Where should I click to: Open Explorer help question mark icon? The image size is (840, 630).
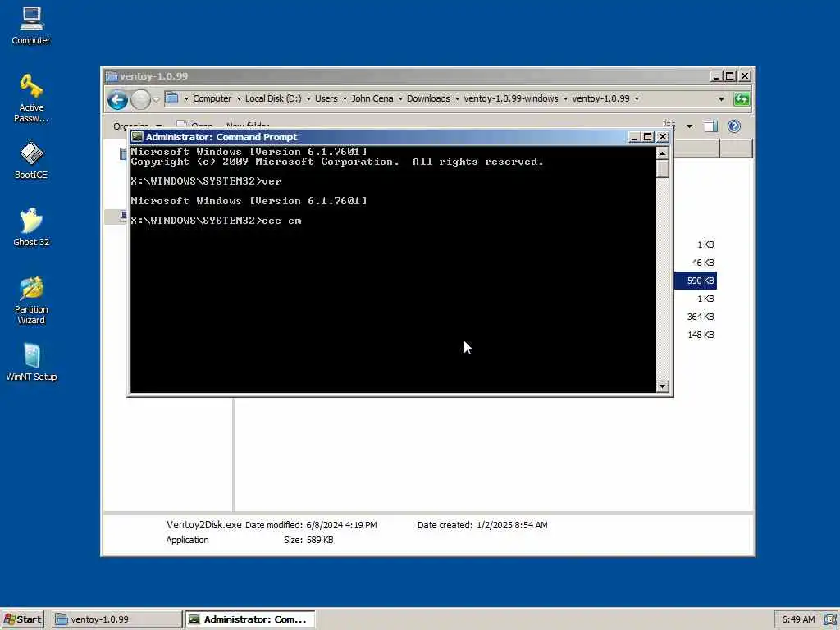click(734, 126)
